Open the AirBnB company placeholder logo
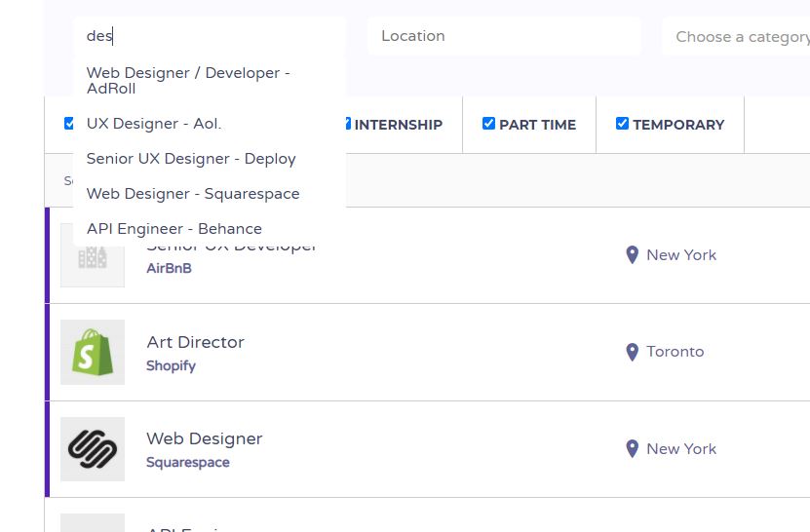The height and width of the screenshot is (532, 810). [93, 266]
